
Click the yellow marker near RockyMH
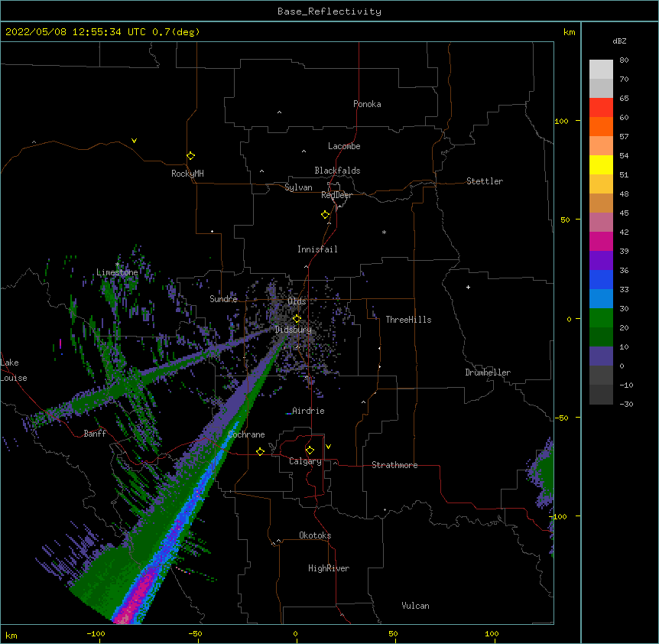pos(191,155)
